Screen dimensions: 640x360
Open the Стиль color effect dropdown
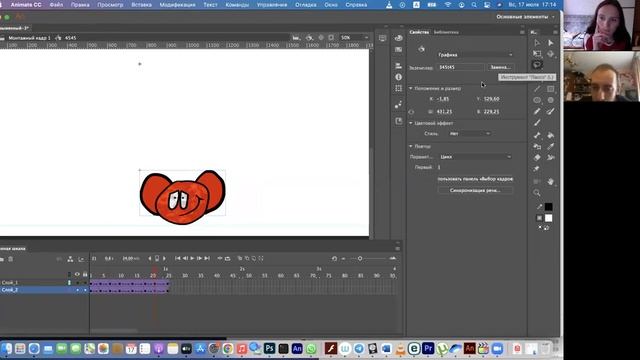coord(469,133)
